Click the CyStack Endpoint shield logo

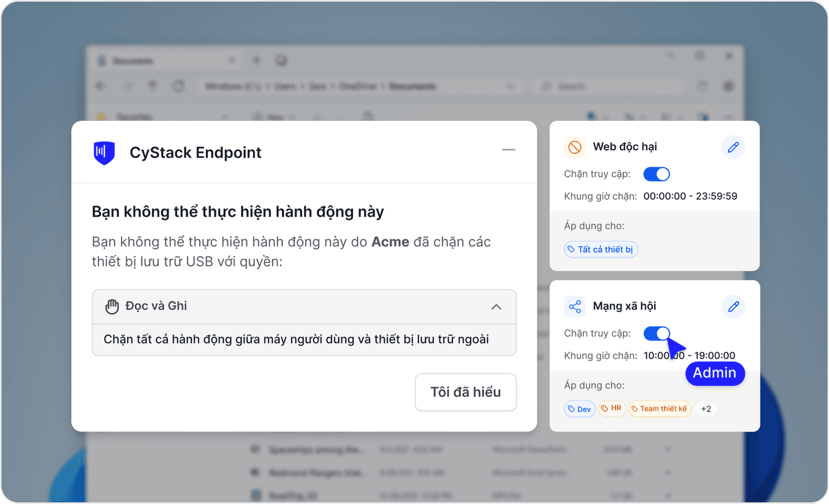[104, 153]
